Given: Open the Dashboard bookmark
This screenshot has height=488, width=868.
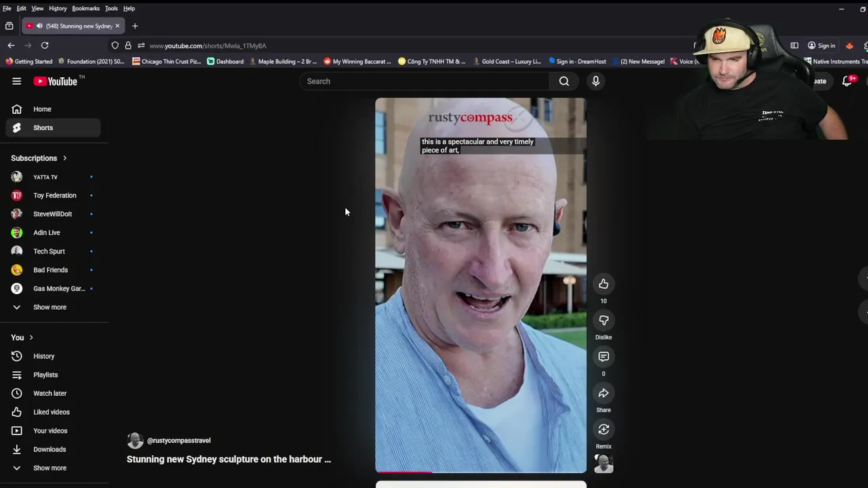Looking at the screenshot, I should click(225, 62).
